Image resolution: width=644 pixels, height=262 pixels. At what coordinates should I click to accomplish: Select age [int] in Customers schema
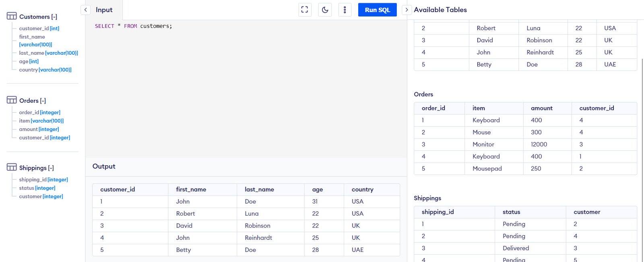click(x=29, y=61)
